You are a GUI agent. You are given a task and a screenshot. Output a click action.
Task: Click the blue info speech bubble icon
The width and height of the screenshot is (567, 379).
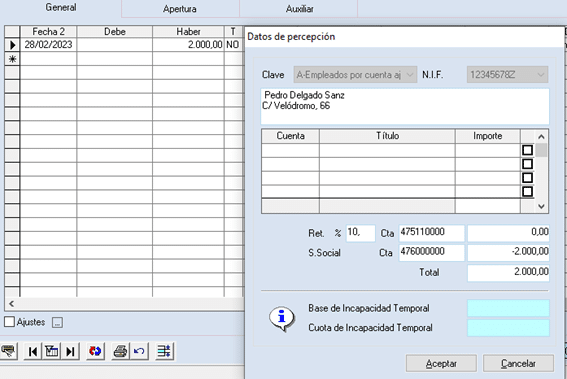[x=282, y=319]
